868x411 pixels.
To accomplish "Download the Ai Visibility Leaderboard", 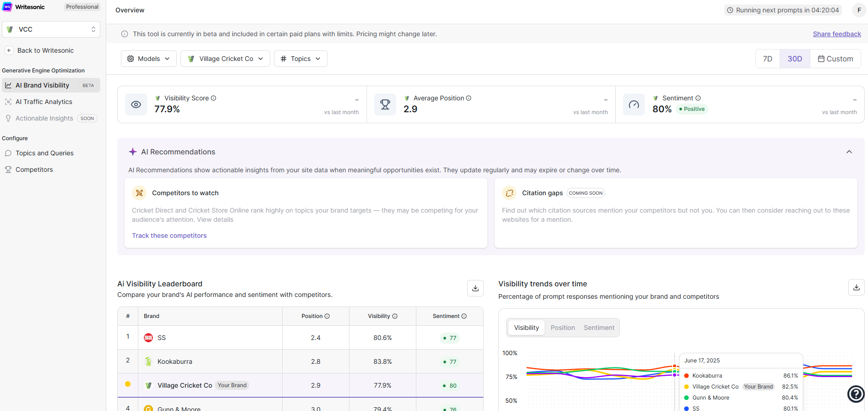I will (475, 288).
